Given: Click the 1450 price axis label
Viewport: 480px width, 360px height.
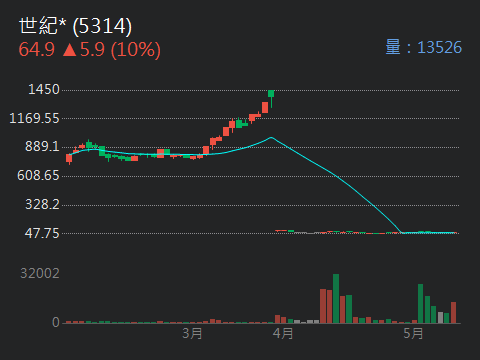Looking at the screenshot, I should click(x=44, y=90).
